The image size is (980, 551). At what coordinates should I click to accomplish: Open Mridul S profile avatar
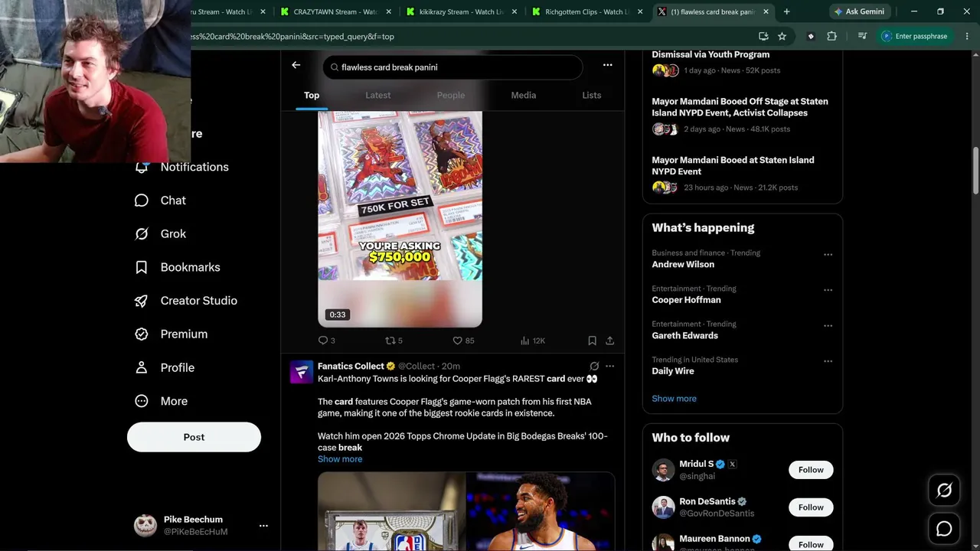pos(663,470)
